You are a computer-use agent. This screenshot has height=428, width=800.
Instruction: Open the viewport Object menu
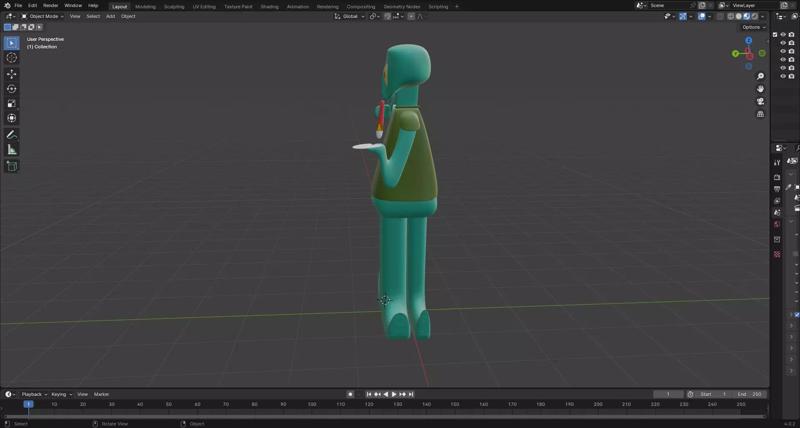(x=128, y=16)
